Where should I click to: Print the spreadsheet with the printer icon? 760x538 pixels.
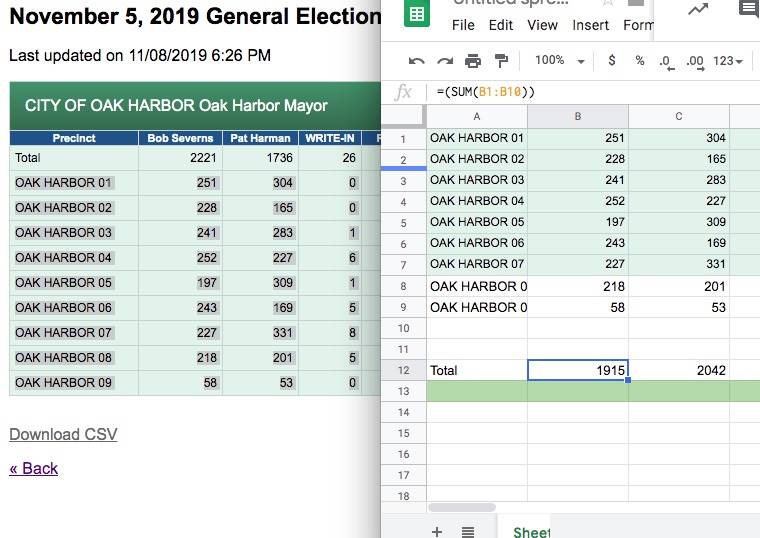(x=473, y=61)
